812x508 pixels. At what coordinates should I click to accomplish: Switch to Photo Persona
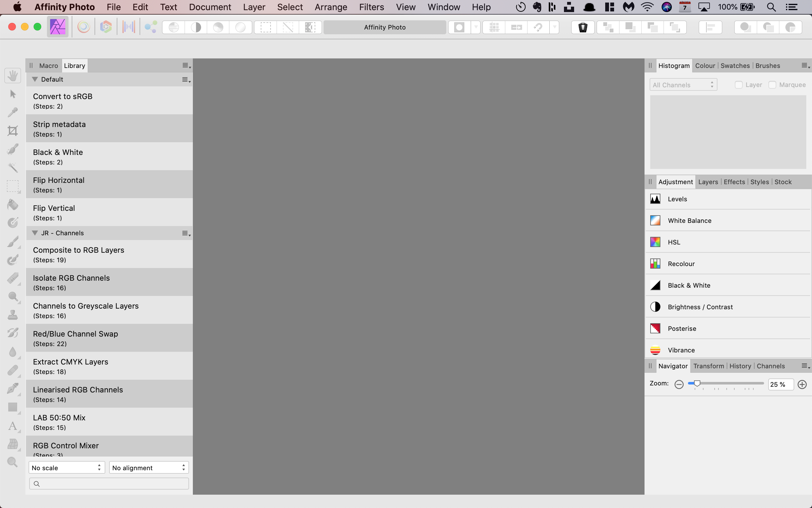tap(58, 27)
